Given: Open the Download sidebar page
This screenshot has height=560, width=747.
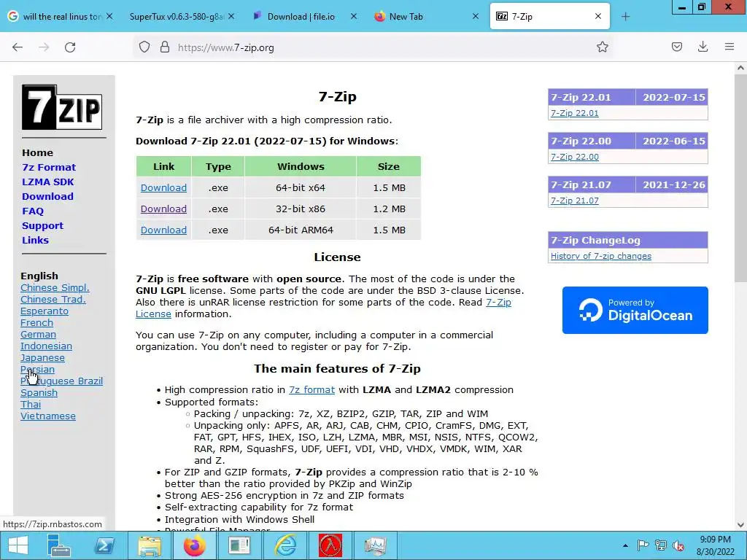Looking at the screenshot, I should pos(47,196).
